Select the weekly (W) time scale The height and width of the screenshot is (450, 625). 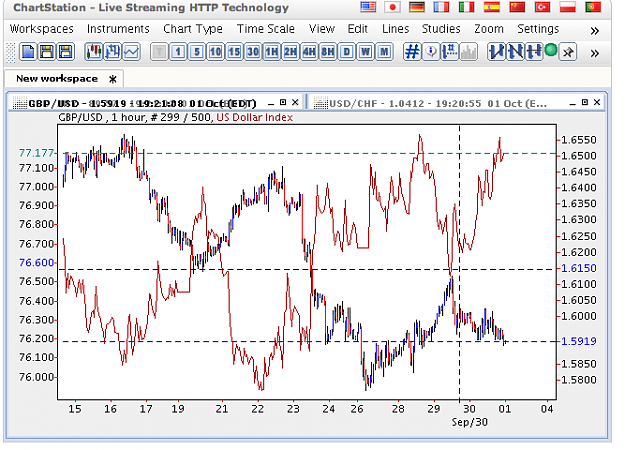(366, 52)
